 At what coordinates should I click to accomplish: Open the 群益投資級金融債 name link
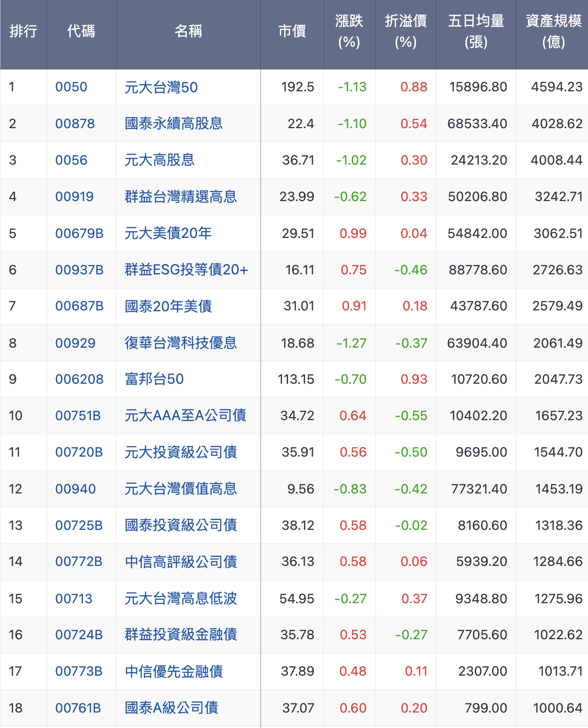pyautogui.click(x=181, y=635)
